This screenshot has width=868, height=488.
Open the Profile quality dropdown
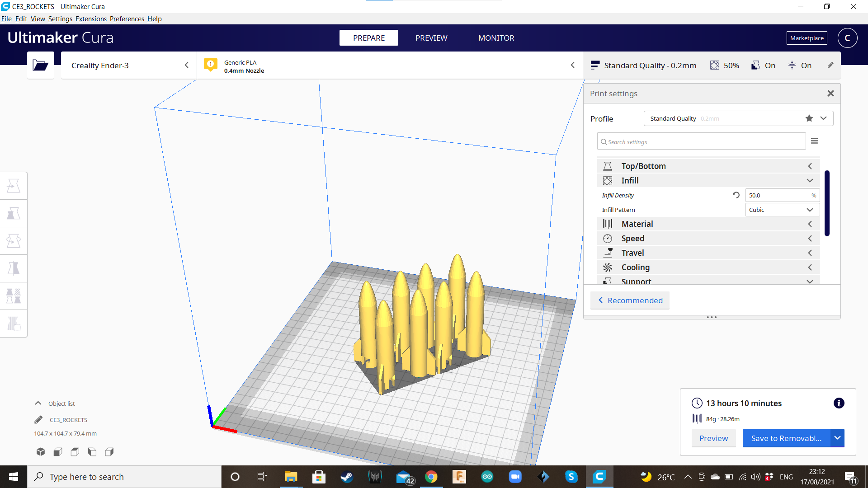coord(823,118)
